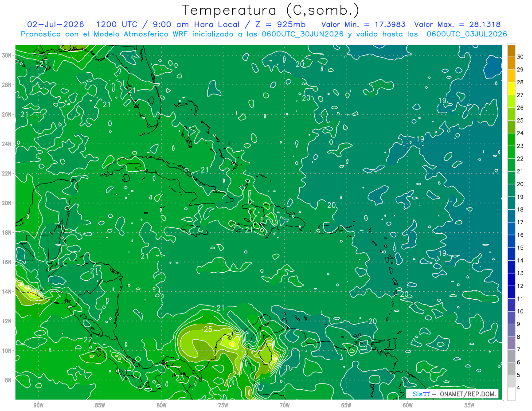The height and width of the screenshot is (411, 532).
Task: Click the "75W" longitude axis label
Action: point(223,405)
